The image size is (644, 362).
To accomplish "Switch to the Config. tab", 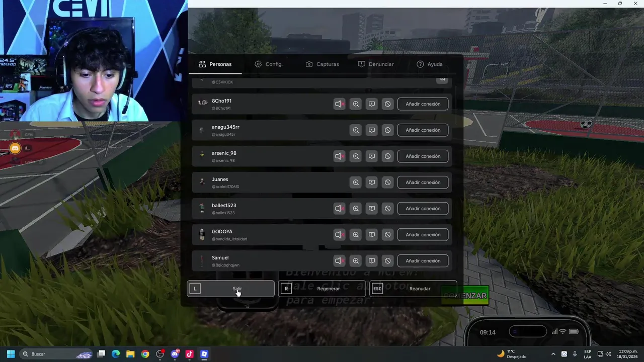I will pos(269,64).
